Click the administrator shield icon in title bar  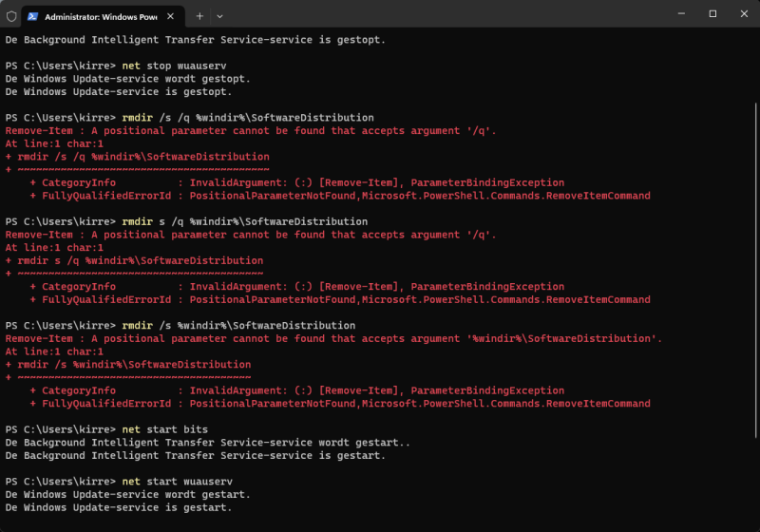click(x=11, y=16)
